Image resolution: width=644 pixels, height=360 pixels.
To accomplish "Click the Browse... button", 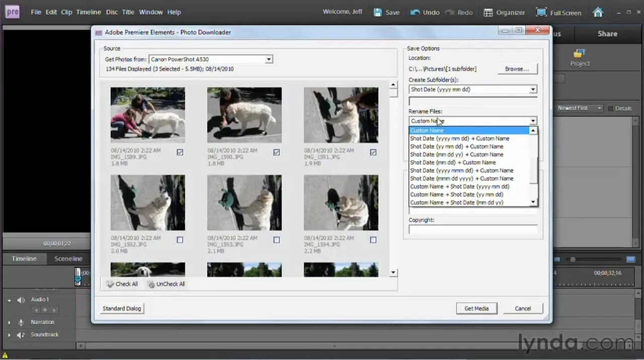I will (517, 69).
